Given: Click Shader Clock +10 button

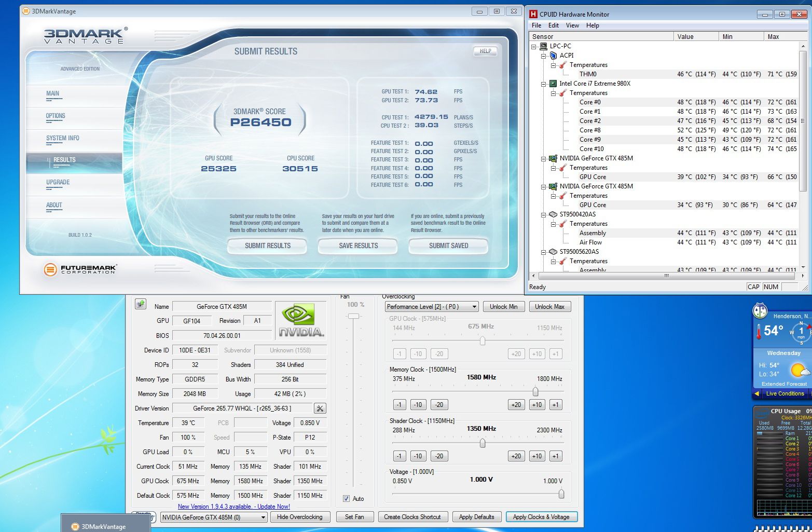Looking at the screenshot, I should (536, 456).
